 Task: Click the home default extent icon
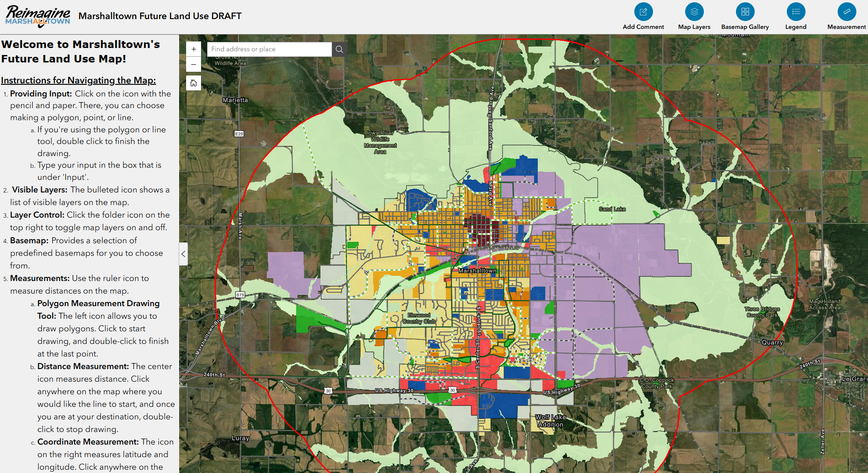pos(194,83)
